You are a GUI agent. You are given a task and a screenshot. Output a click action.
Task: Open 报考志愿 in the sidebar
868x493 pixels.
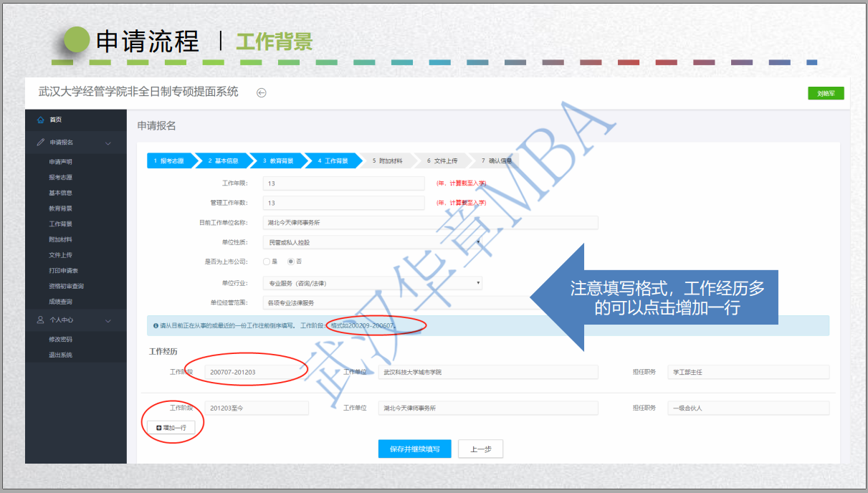pos(60,178)
